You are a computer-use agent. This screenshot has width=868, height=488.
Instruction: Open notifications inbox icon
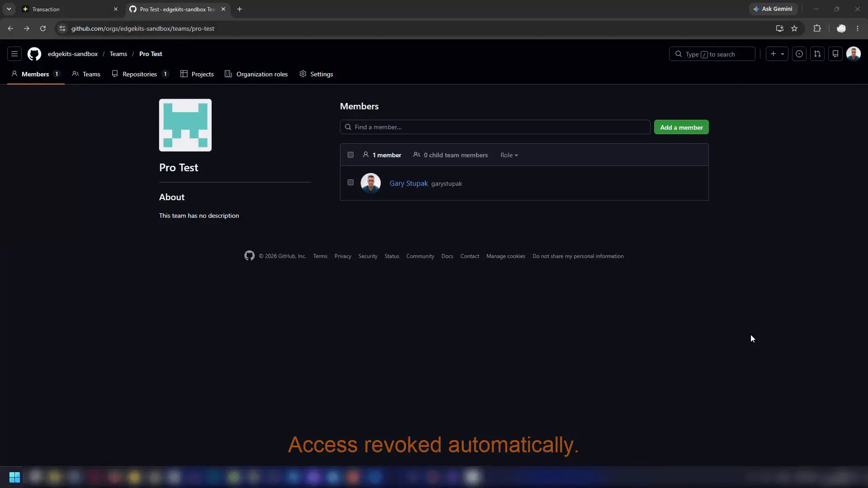point(835,54)
